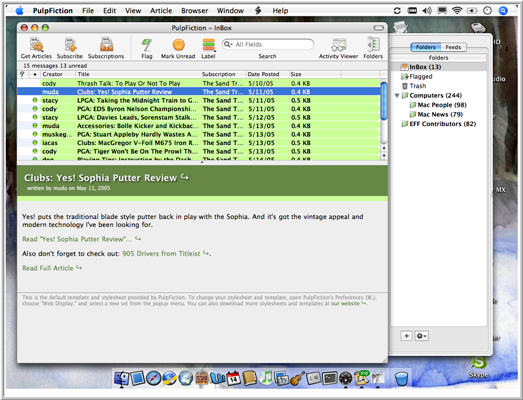This screenshot has width=523, height=400.
Task: Click the Read Full Article link
Action: (x=52, y=268)
